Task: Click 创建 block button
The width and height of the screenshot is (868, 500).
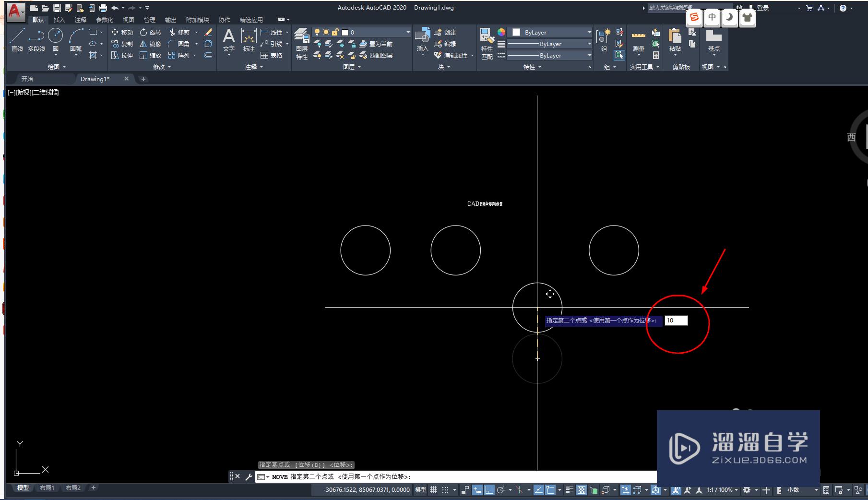Action: click(445, 32)
